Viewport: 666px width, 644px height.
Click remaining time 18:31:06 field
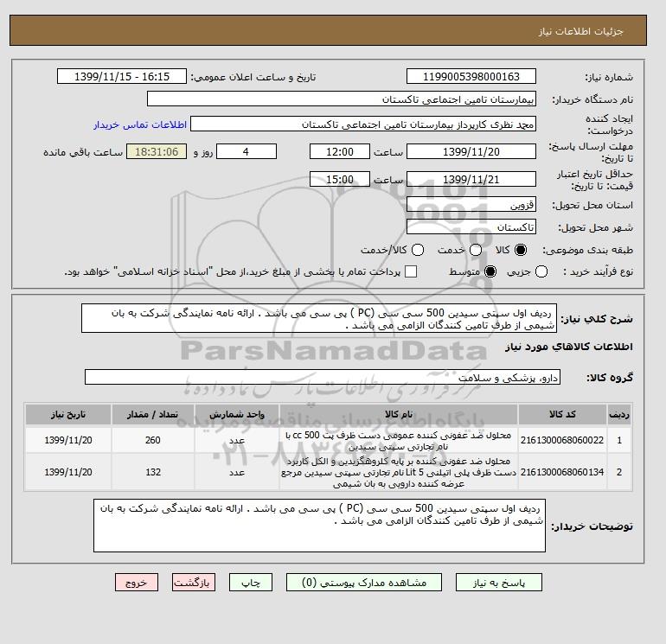[157, 151]
